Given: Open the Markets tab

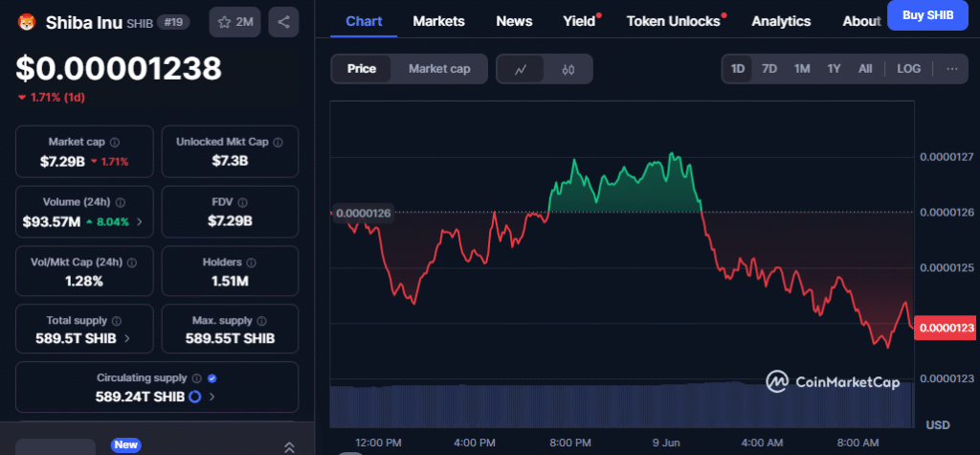Looking at the screenshot, I should pyautogui.click(x=438, y=21).
